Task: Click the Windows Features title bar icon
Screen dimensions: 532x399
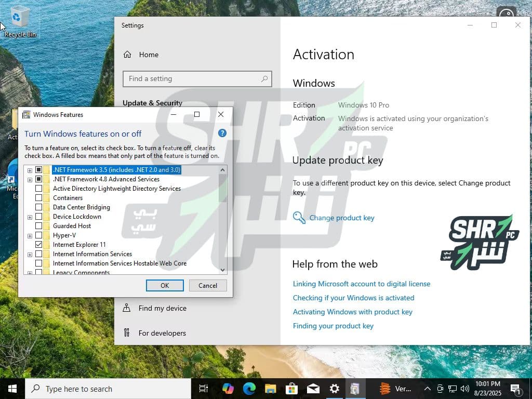Action: pyautogui.click(x=26, y=115)
